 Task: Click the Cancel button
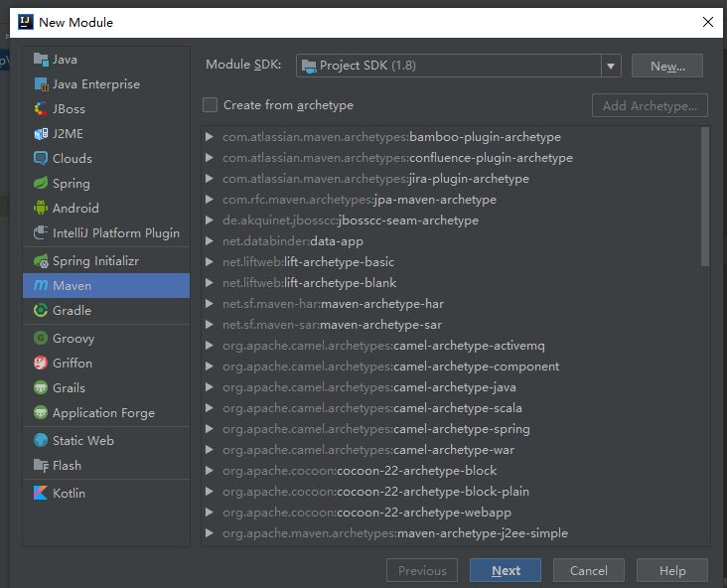[589, 570]
